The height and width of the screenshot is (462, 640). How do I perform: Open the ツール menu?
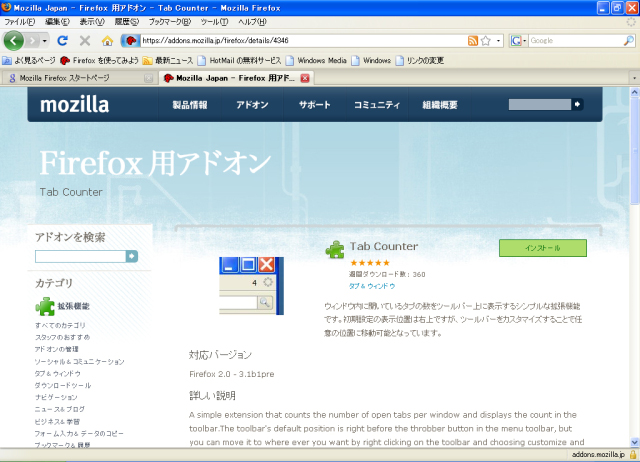tap(214, 22)
